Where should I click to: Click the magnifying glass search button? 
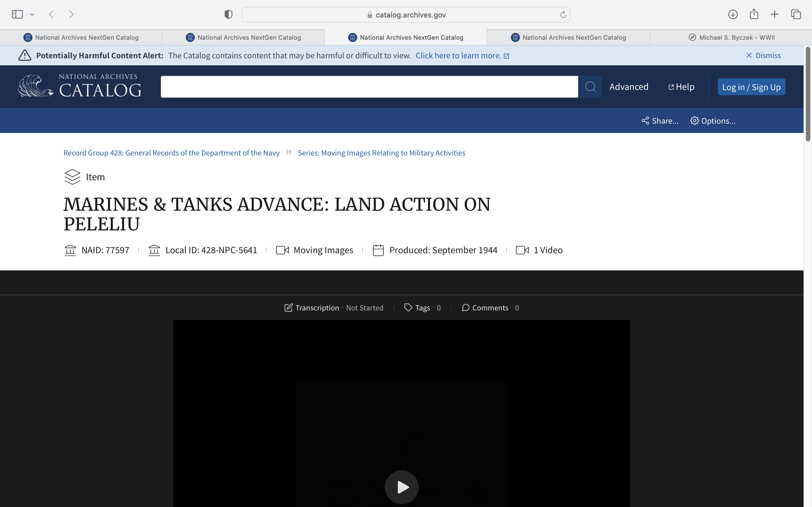(x=590, y=87)
